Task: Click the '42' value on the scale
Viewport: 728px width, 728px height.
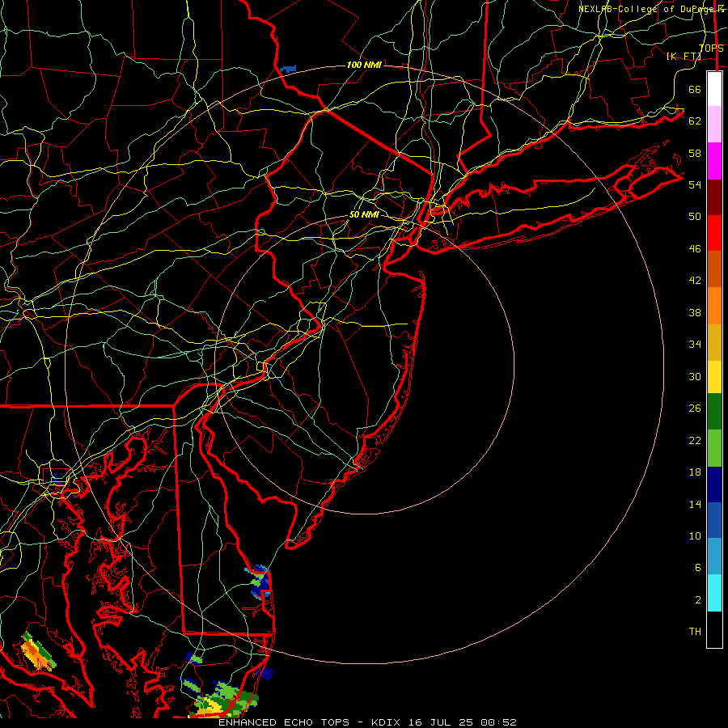Action: (695, 281)
